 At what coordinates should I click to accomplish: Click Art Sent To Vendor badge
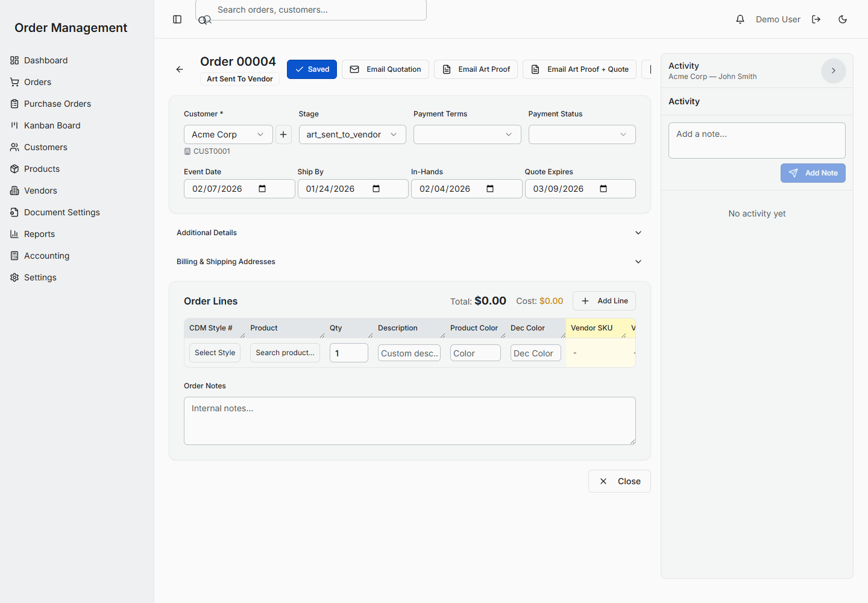pos(240,79)
